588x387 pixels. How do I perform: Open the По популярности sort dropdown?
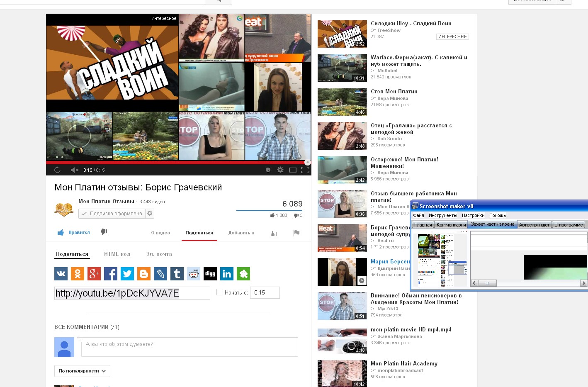[x=82, y=371]
